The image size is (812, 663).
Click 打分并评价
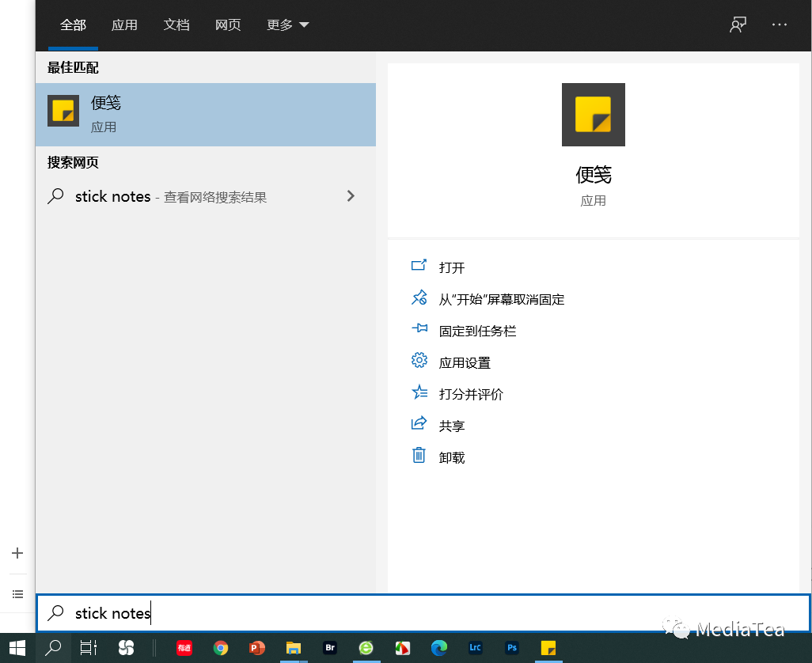pos(471,394)
